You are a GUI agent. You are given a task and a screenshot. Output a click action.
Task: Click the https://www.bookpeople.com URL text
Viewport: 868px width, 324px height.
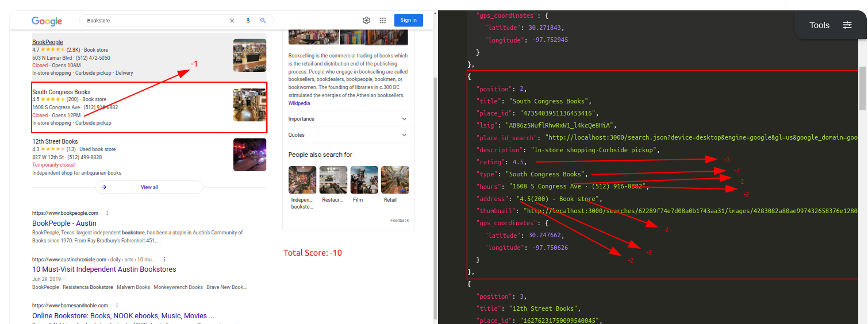click(x=65, y=213)
